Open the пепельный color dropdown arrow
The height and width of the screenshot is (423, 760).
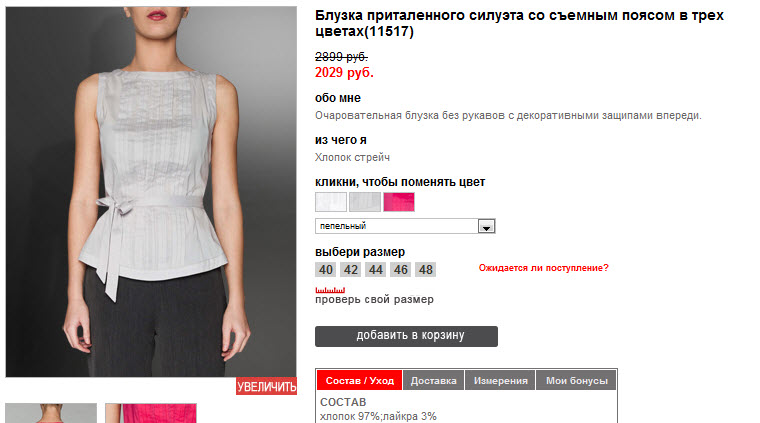tap(486, 226)
